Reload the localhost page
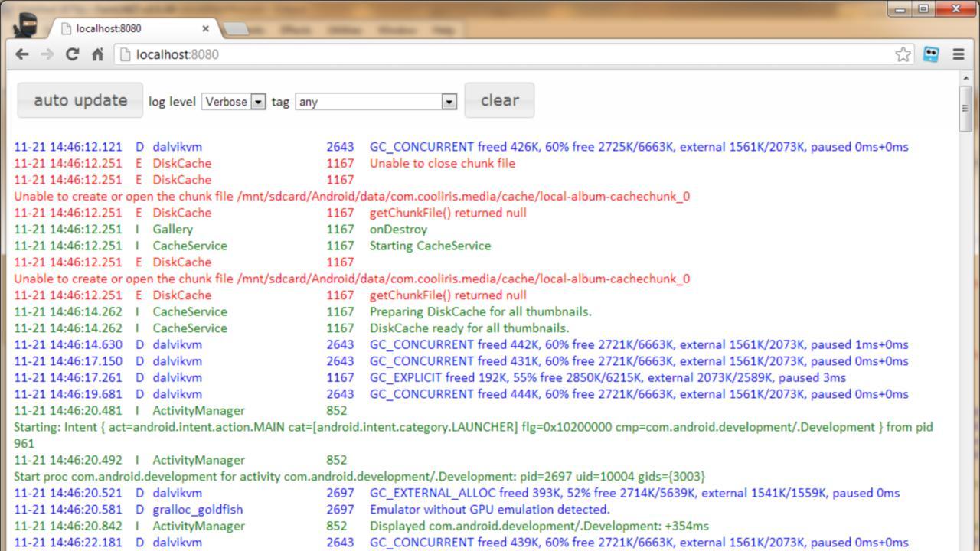Image resolution: width=980 pixels, height=551 pixels. 72,54
